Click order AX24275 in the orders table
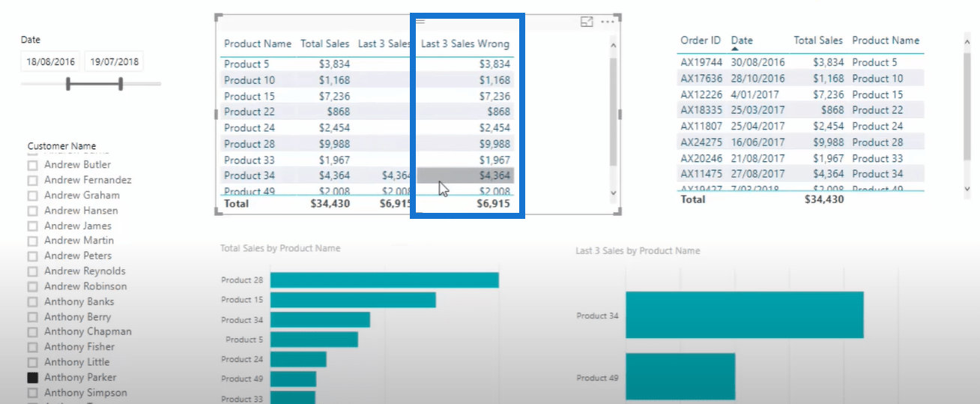 click(701, 142)
